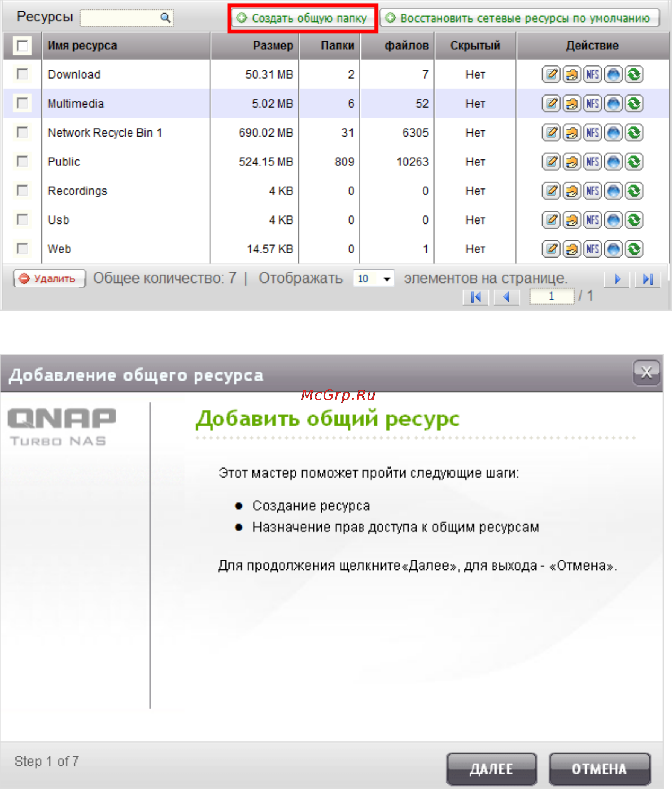
Task: Open the items-per-page dropdown showing 10
Action: pyautogui.click(x=373, y=279)
